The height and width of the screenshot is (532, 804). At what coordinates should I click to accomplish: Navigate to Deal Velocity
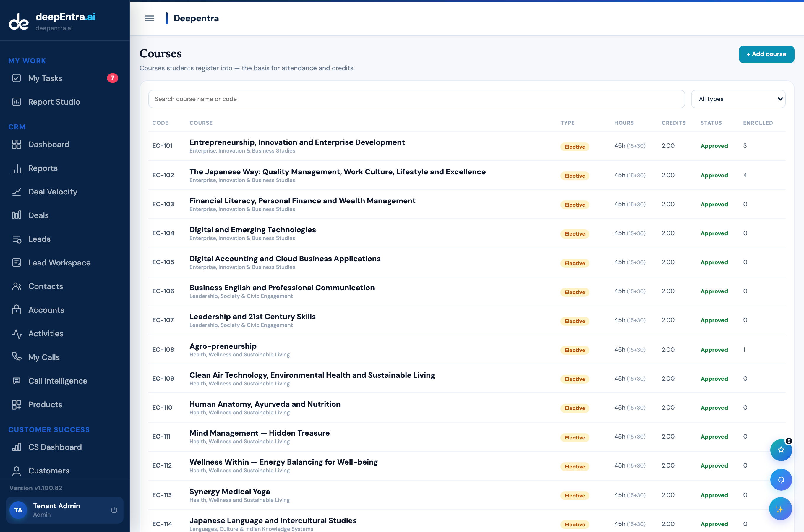pyautogui.click(x=64, y=192)
